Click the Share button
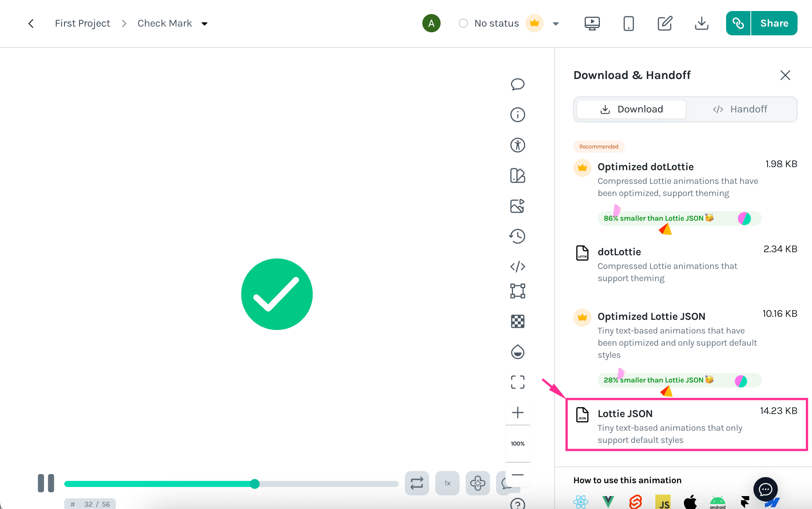This screenshot has height=509, width=812. (774, 23)
